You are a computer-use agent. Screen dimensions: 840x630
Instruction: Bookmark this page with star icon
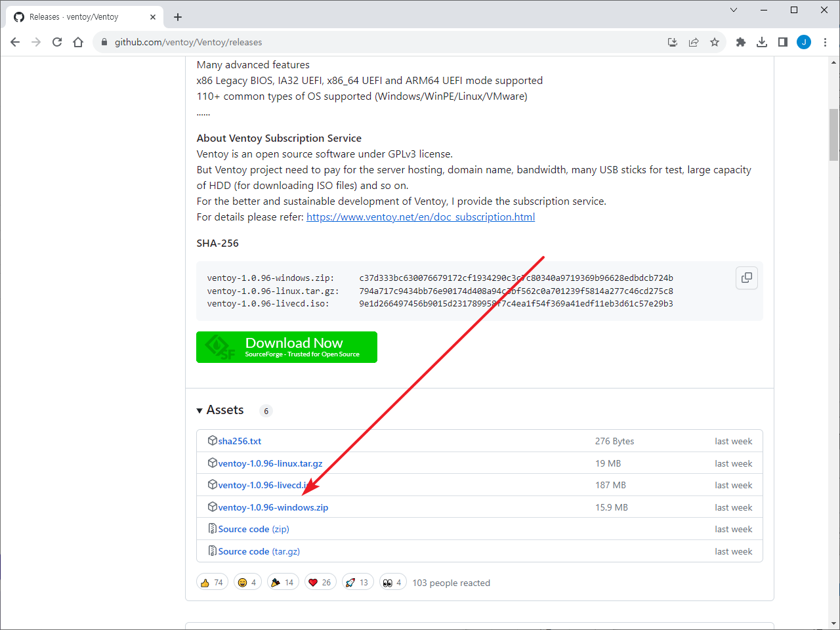coord(715,42)
